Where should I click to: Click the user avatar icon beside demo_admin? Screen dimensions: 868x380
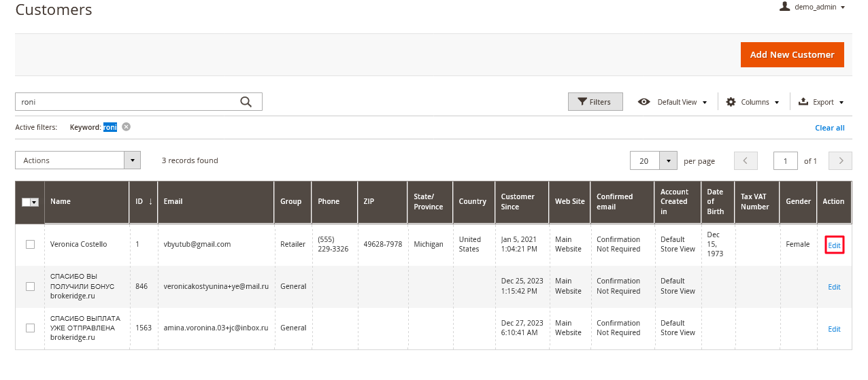point(784,6)
